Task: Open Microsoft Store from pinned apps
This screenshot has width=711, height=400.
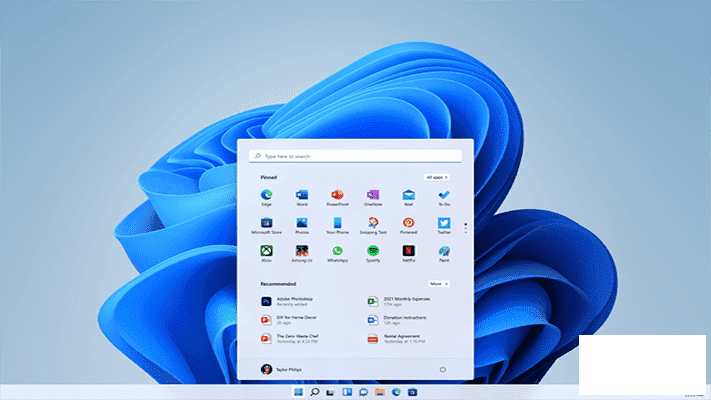Action: 266,225
